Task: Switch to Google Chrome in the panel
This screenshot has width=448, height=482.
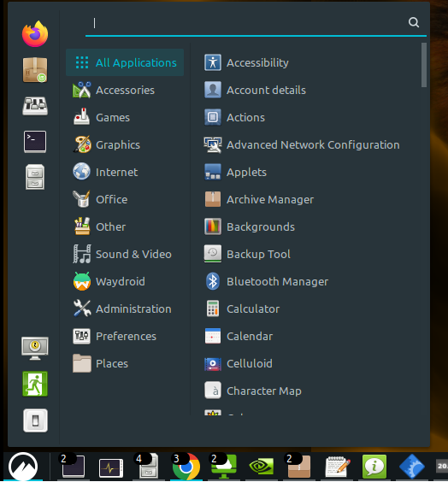Action: pyautogui.click(x=186, y=467)
